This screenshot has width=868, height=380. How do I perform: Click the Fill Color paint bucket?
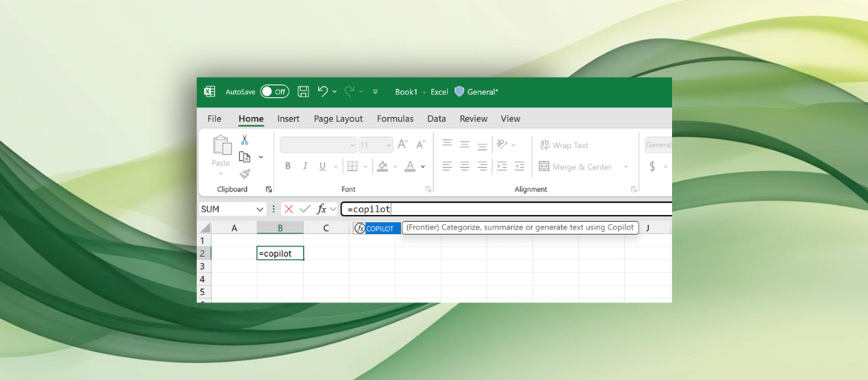(383, 166)
